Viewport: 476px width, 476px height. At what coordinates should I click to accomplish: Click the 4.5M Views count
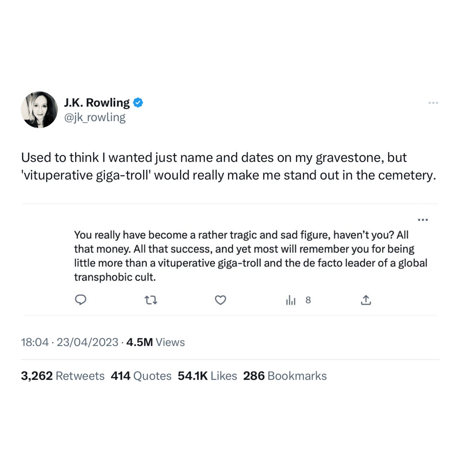point(155,342)
